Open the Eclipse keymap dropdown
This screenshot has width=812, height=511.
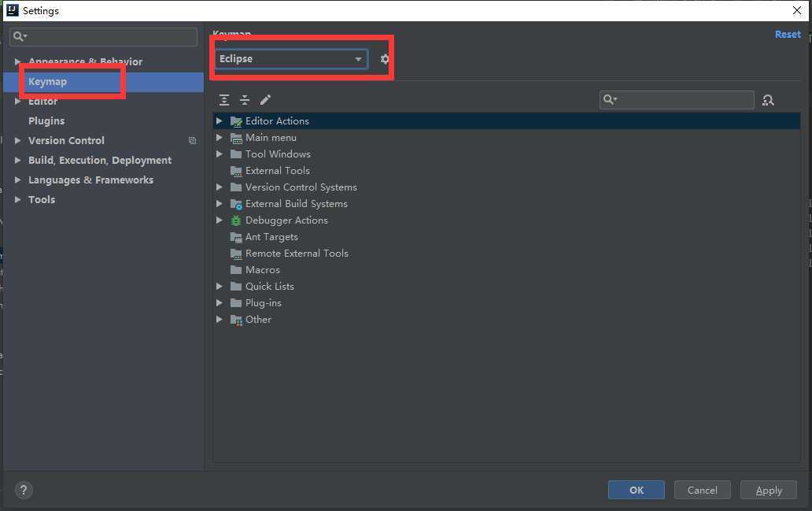point(291,59)
